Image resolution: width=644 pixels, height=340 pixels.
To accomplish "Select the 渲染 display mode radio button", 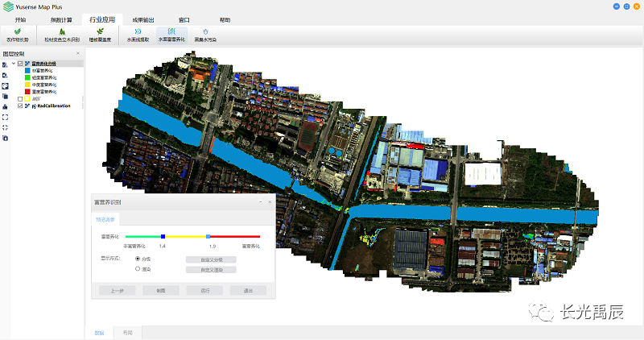I will [x=138, y=269].
